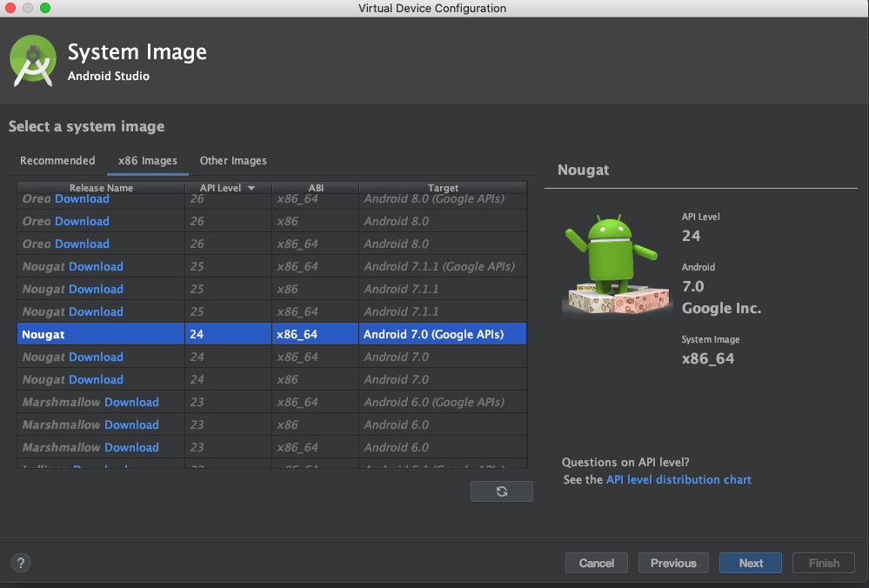Click the Finish button
The image size is (869, 588).
[824, 563]
